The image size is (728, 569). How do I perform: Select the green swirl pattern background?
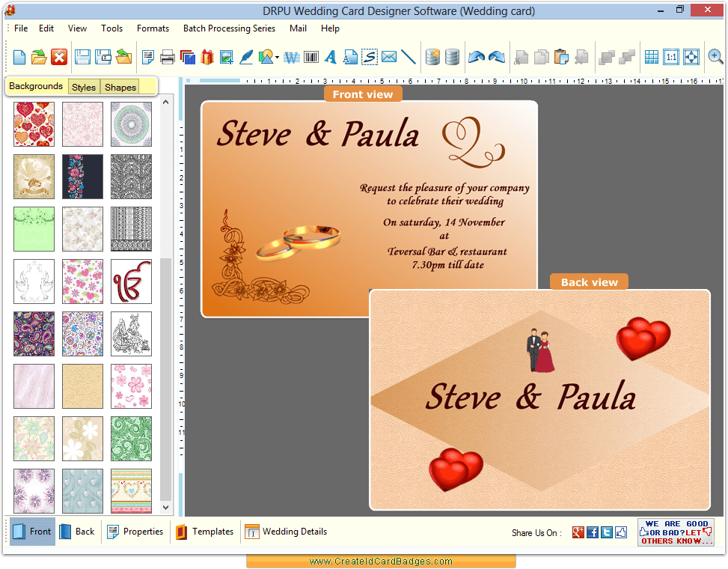132,439
